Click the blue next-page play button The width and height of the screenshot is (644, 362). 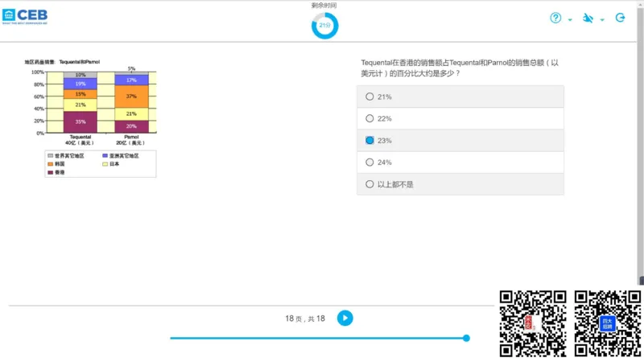coord(345,318)
